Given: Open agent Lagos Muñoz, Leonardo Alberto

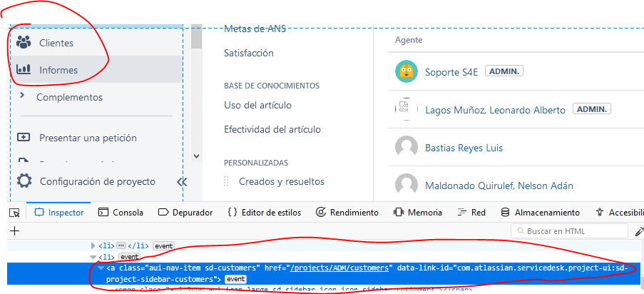Looking at the screenshot, I should click(495, 110).
